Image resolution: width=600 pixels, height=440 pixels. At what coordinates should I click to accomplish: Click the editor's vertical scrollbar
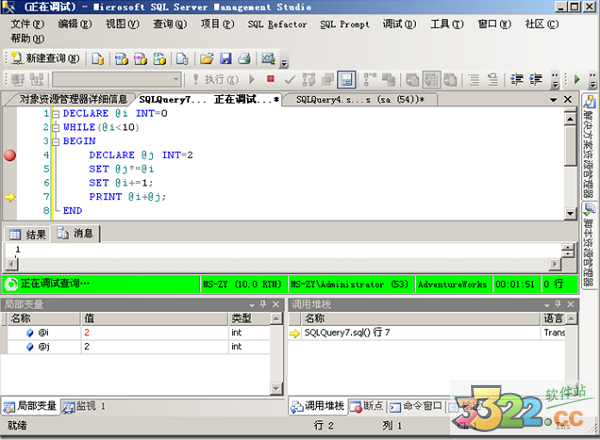(x=570, y=150)
